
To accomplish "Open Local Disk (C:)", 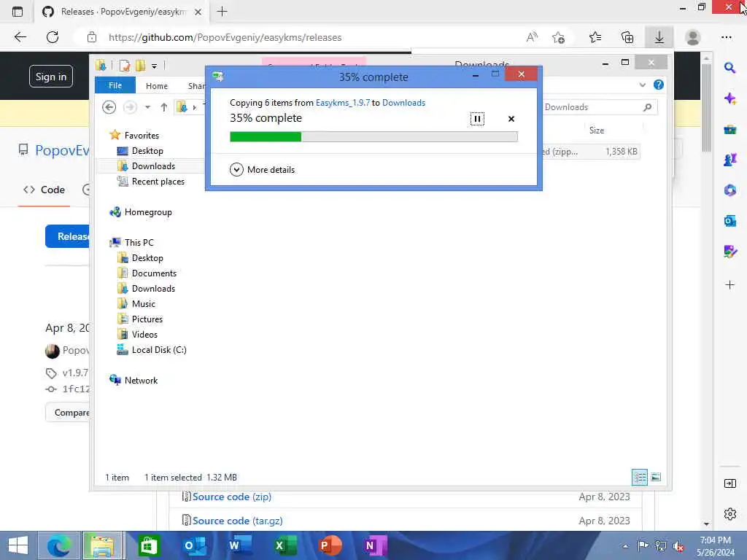I will (158, 349).
